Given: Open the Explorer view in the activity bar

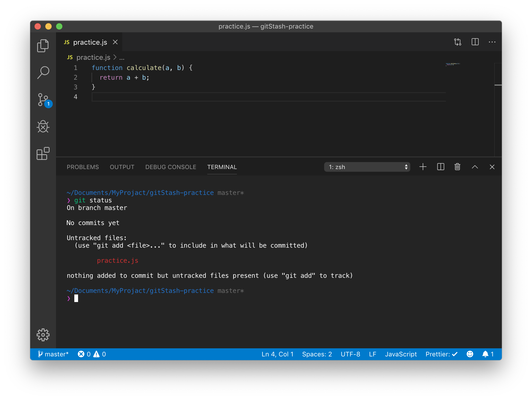Looking at the screenshot, I should coord(43,45).
